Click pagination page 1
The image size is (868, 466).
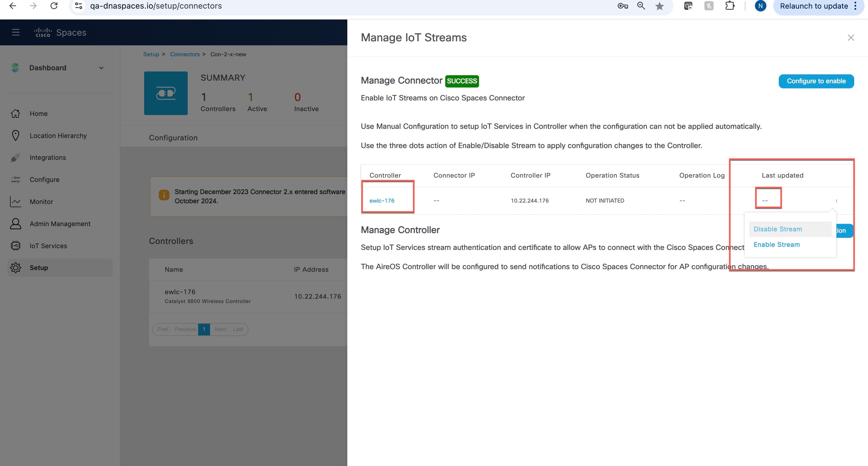tap(204, 329)
